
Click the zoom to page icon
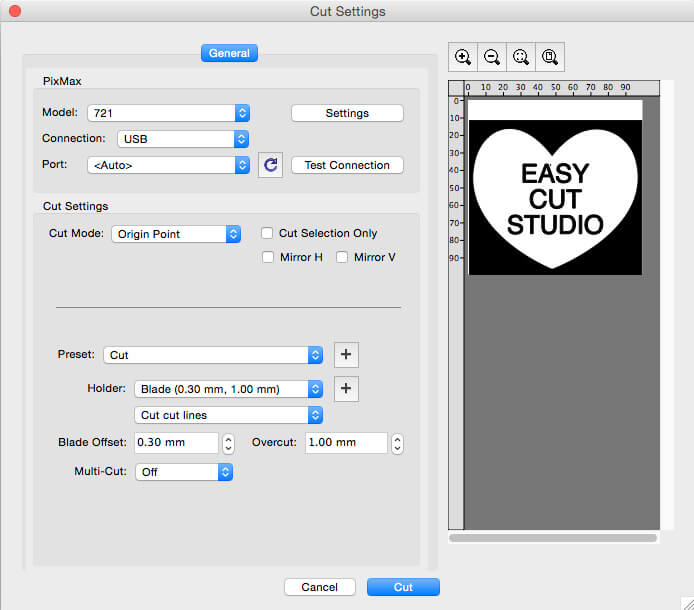549,58
